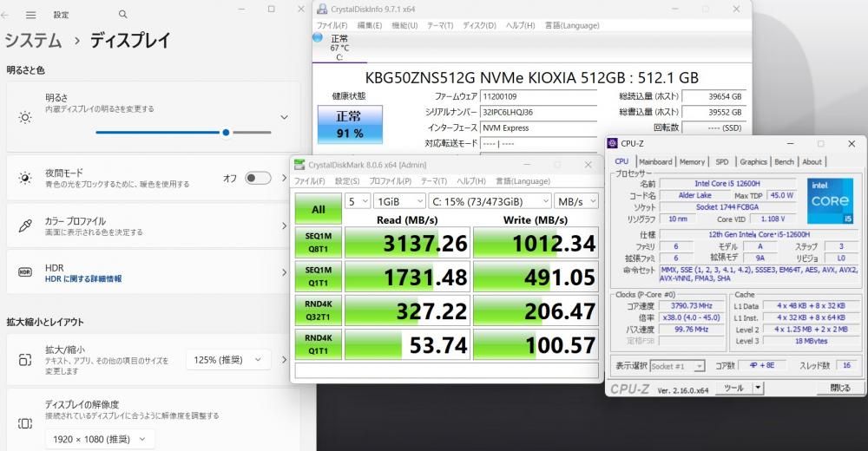Click the brightness slider thumb

(226, 132)
